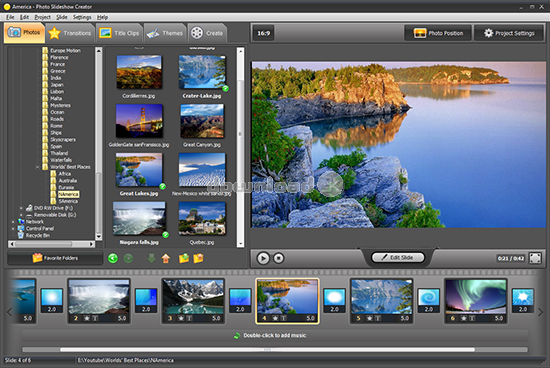Expand the DVD RW Drive node
This screenshot has height=368, width=550.
21,208
